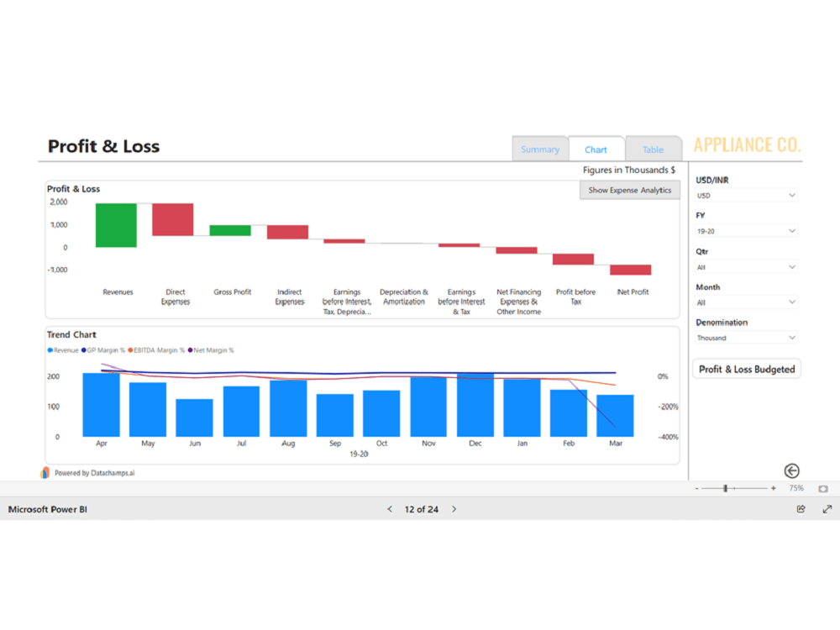Switch to the Summary tab
The width and height of the screenshot is (840, 630).
[x=539, y=149]
